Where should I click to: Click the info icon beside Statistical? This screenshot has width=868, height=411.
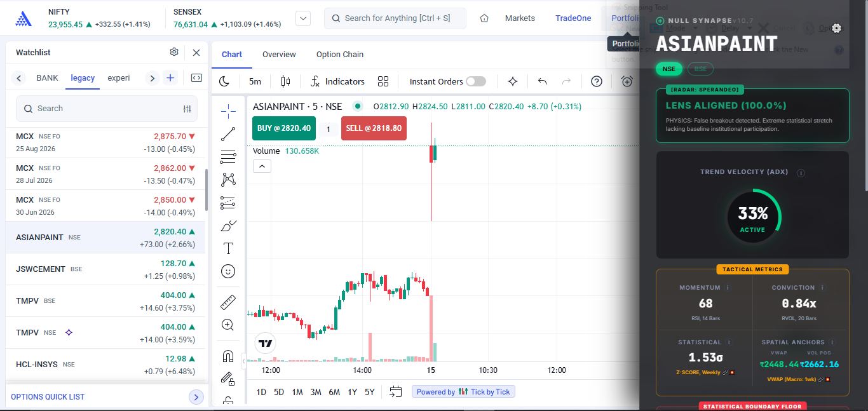tap(729, 342)
